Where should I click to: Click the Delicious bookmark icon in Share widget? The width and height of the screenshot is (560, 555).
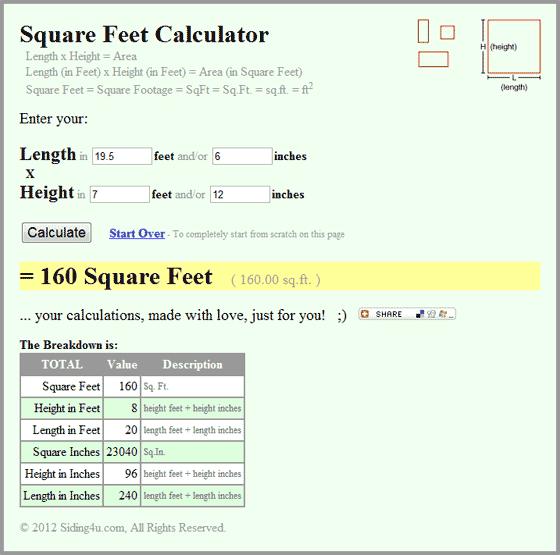tap(420, 314)
